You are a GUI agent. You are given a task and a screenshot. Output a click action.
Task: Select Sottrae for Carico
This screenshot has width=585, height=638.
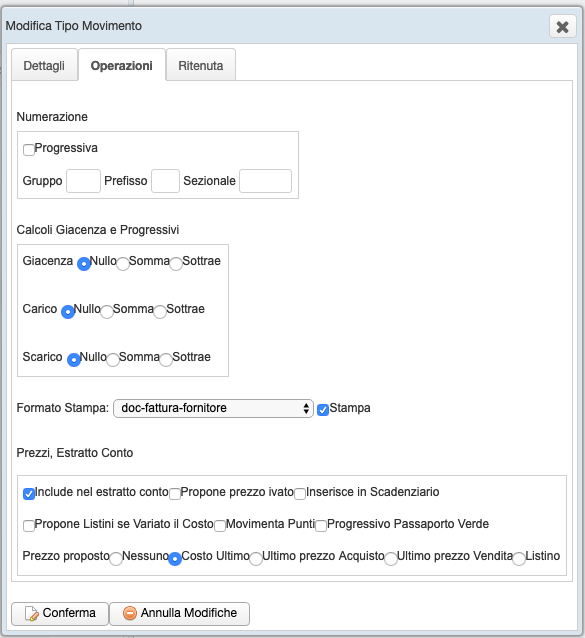pyautogui.click(x=160, y=312)
